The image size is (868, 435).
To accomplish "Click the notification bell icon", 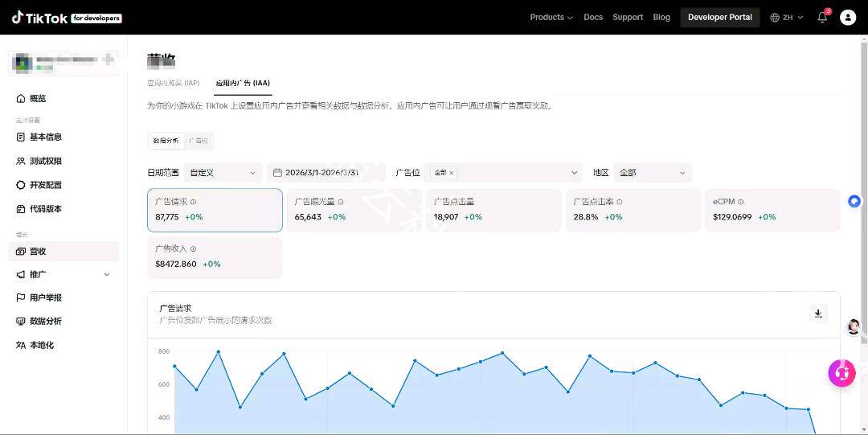I will (x=822, y=18).
